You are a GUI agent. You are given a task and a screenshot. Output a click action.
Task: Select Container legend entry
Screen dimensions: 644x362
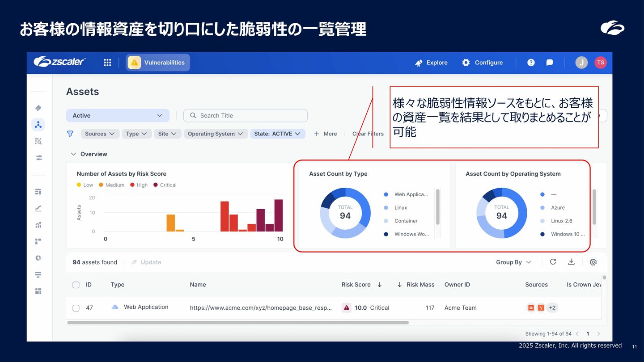(x=400, y=221)
